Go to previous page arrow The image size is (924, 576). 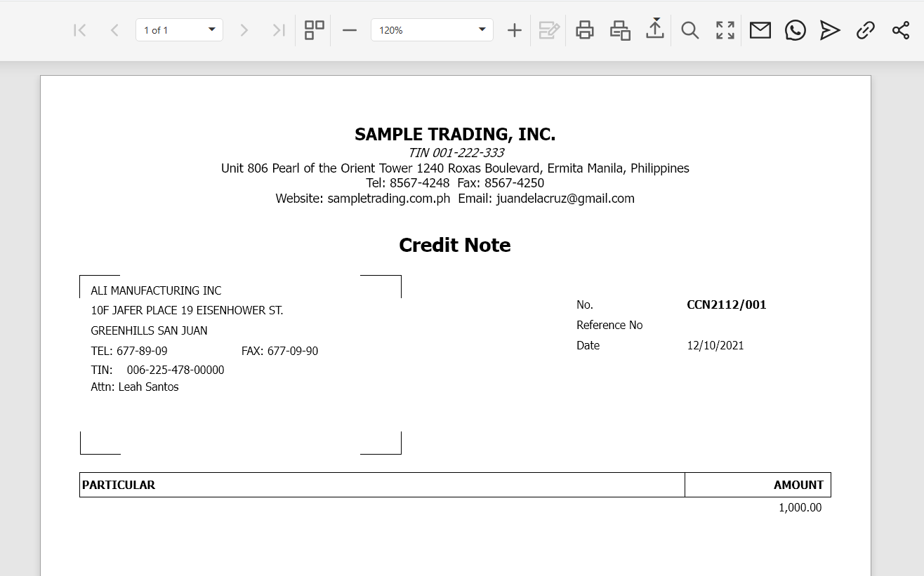coord(114,30)
